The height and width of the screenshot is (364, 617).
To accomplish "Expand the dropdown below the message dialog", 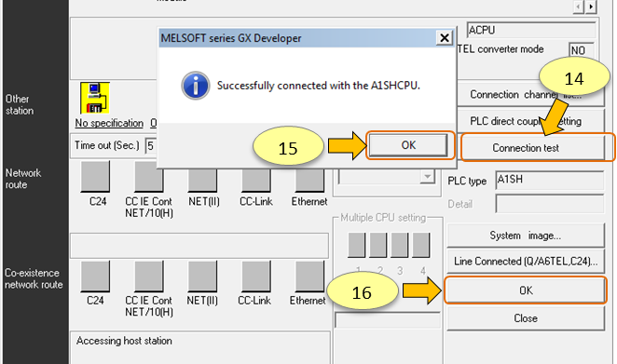I will 427,177.
